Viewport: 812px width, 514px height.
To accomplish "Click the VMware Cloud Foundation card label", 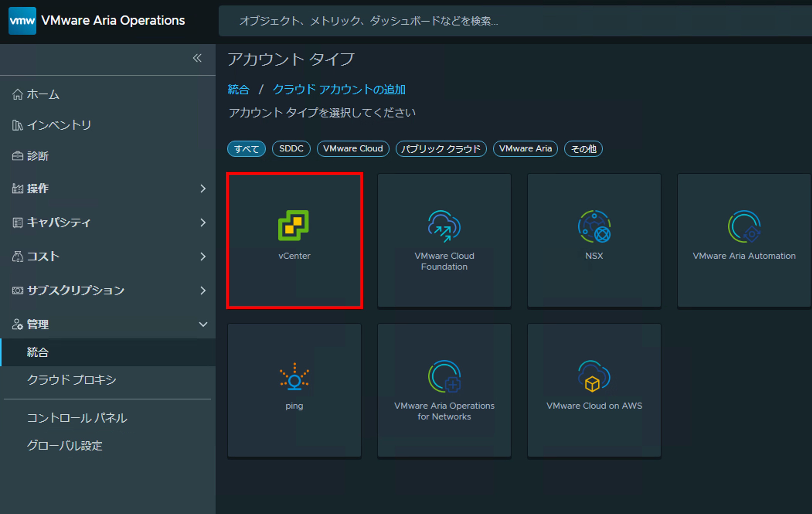I will (444, 261).
